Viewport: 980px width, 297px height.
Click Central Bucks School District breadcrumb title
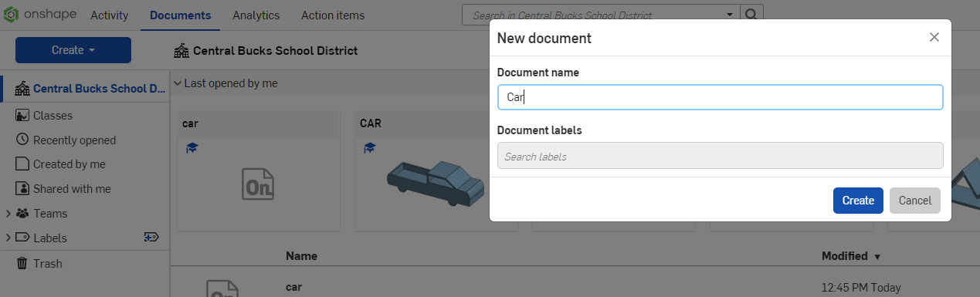point(275,51)
